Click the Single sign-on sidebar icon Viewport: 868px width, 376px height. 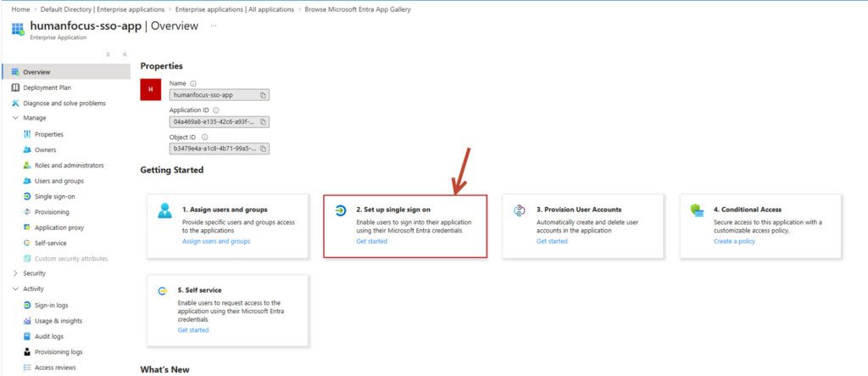pyautogui.click(x=27, y=196)
